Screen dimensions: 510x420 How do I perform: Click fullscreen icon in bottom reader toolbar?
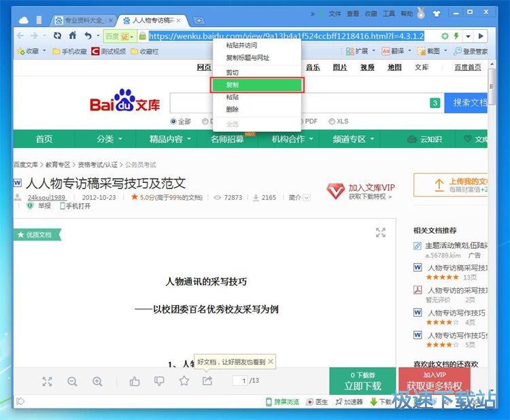(x=47, y=381)
